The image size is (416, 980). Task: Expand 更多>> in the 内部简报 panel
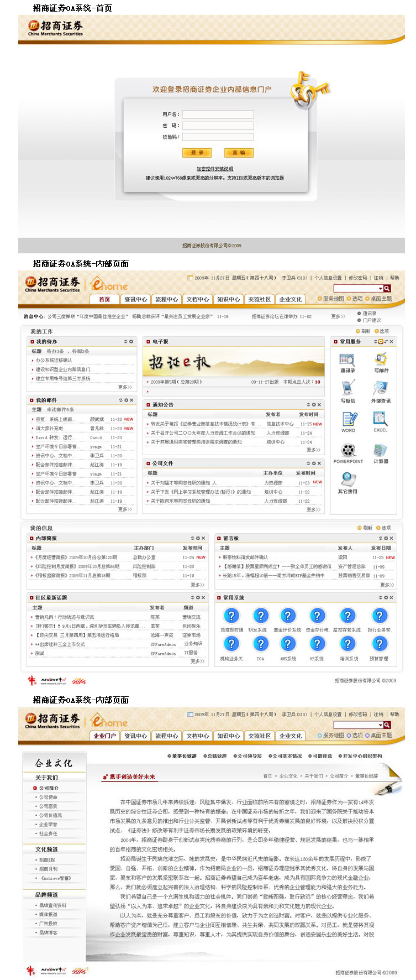pyautogui.click(x=198, y=585)
